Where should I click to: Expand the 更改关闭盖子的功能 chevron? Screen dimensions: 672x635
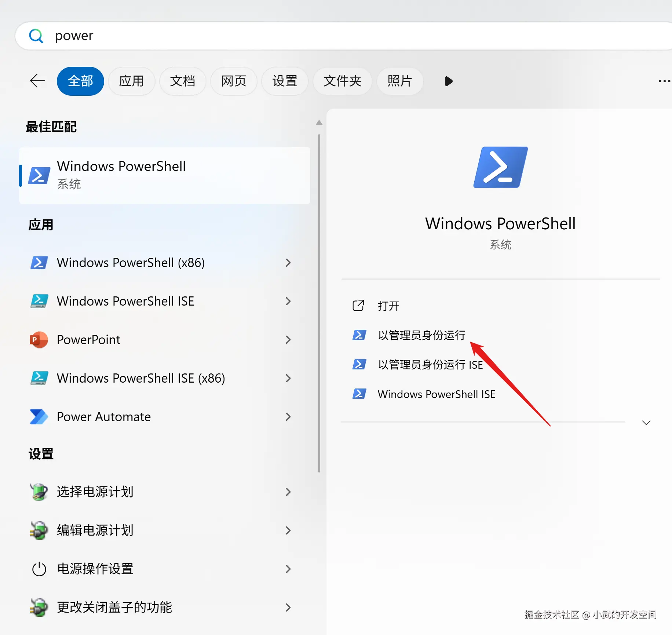click(x=288, y=607)
